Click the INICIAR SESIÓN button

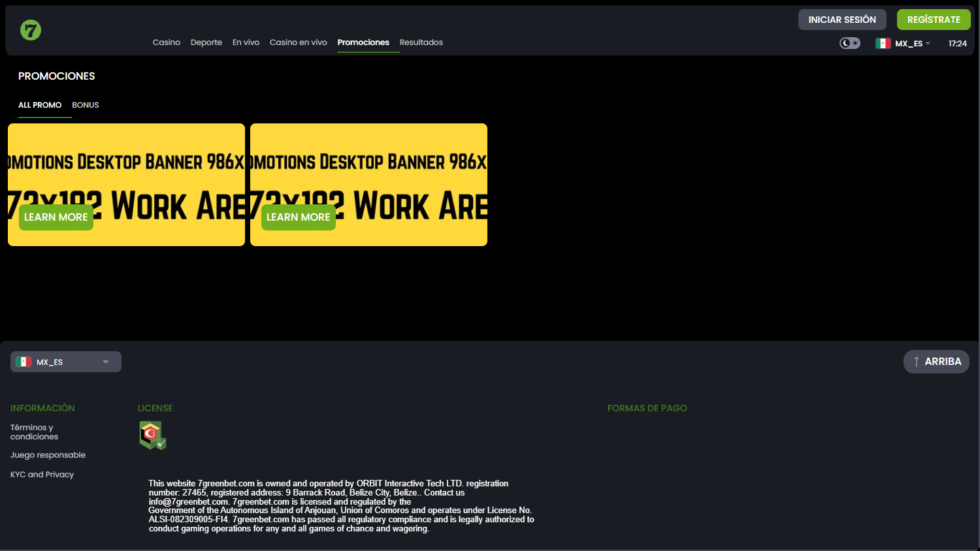point(841,19)
